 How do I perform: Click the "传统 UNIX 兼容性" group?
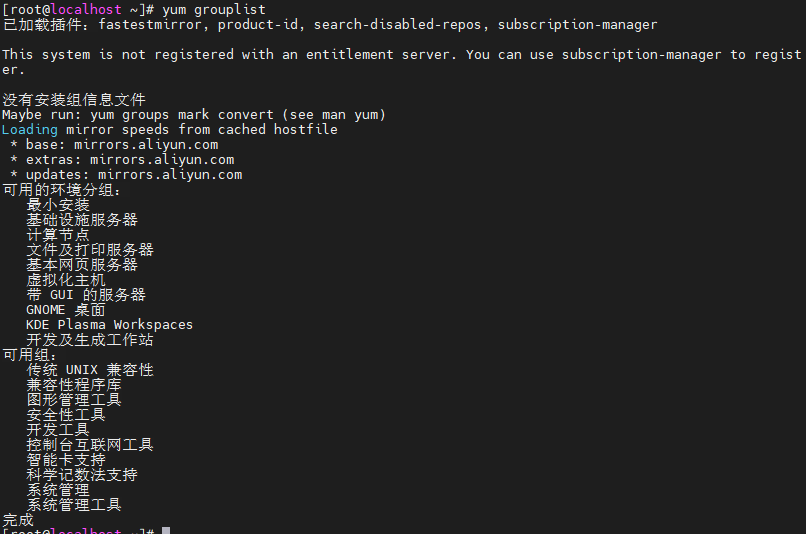tap(89, 370)
